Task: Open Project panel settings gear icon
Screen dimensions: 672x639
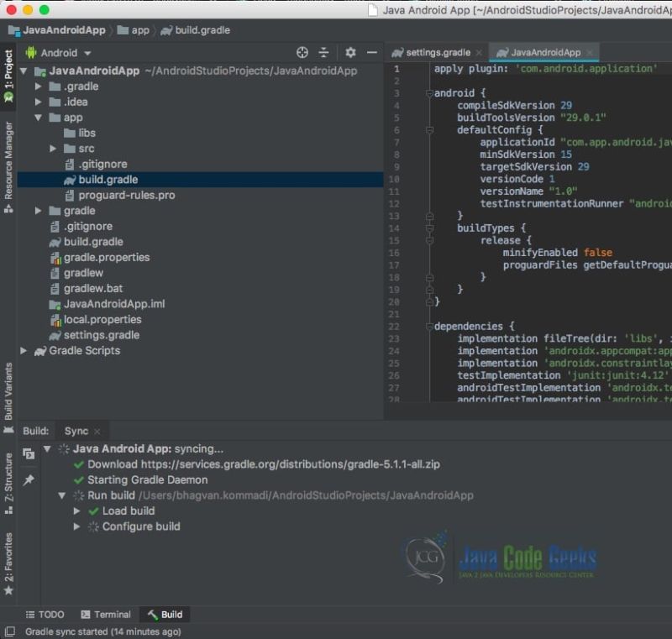Action: point(351,52)
